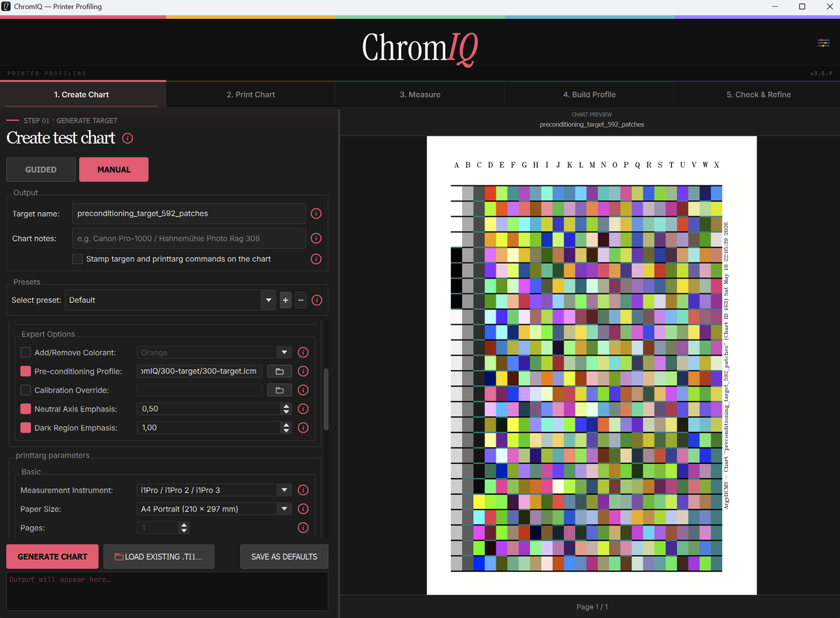The image size is (840, 618).
Task: Disable Neutral Axis Emphasis checkbox
Action: pyautogui.click(x=26, y=409)
